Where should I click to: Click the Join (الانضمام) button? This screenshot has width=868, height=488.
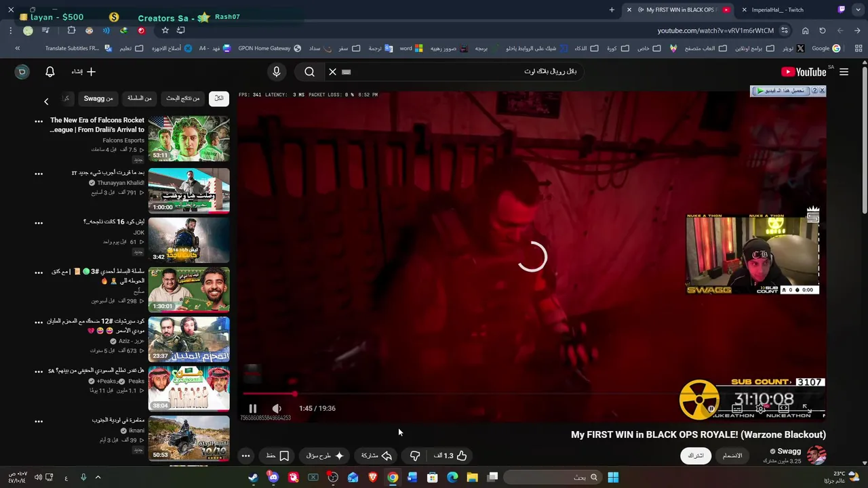732,455
